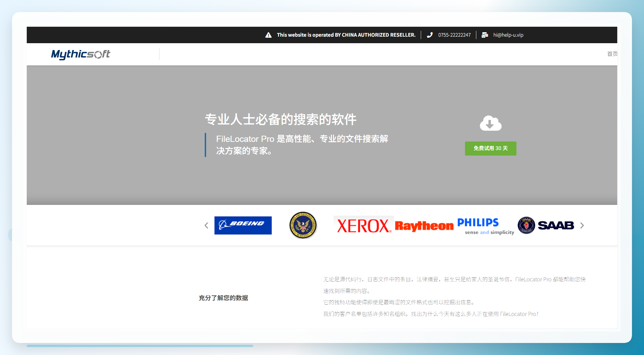This screenshot has width=644, height=355.
Task: Open the 首页 menu item
Action: [x=612, y=54]
